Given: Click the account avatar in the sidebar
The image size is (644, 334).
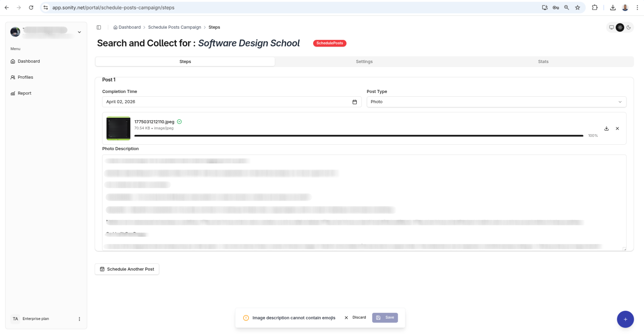Looking at the screenshot, I should (15, 32).
